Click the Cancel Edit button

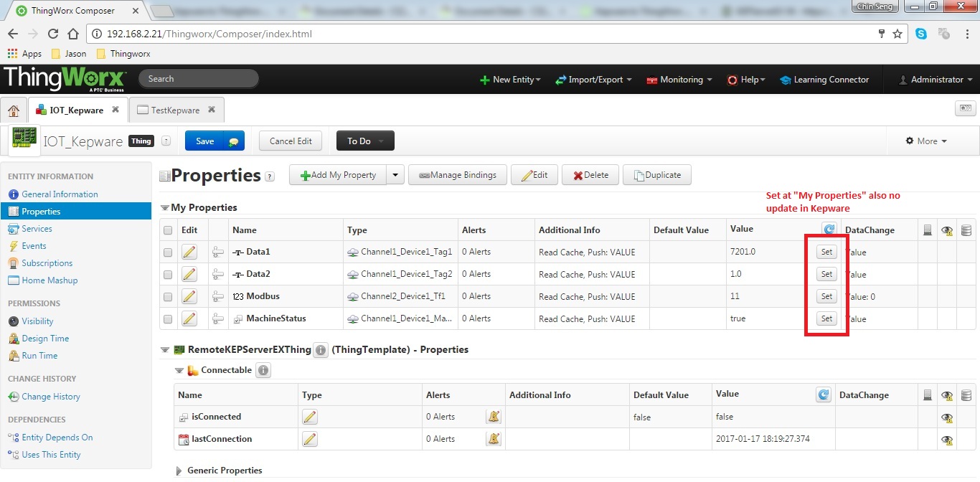(x=291, y=141)
